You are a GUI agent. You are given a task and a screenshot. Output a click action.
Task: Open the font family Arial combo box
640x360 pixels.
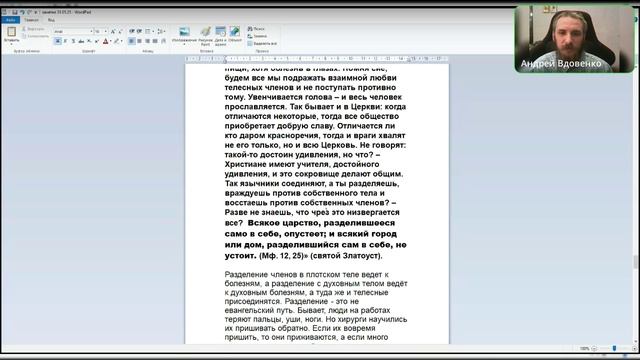(73, 31)
